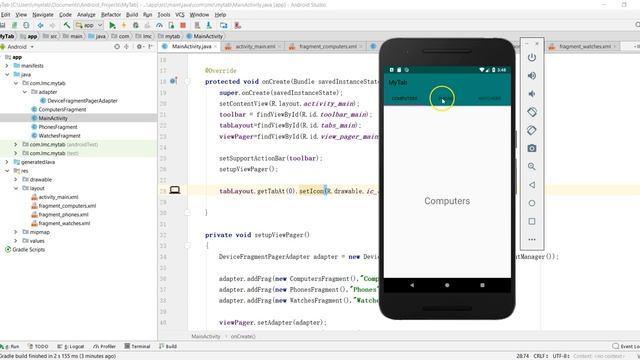Open emulator extended controls (three dots)
The width and height of the screenshot is (640, 360).
(531, 240)
